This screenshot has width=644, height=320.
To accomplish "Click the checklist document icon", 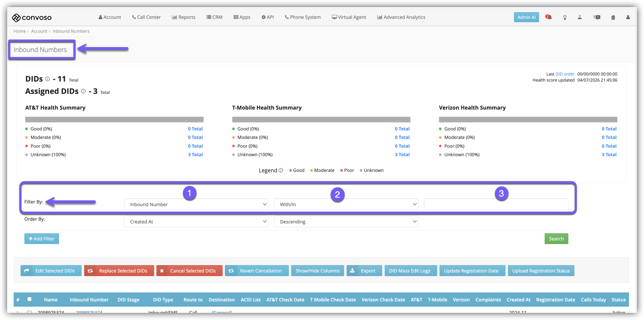I will click(x=613, y=17).
